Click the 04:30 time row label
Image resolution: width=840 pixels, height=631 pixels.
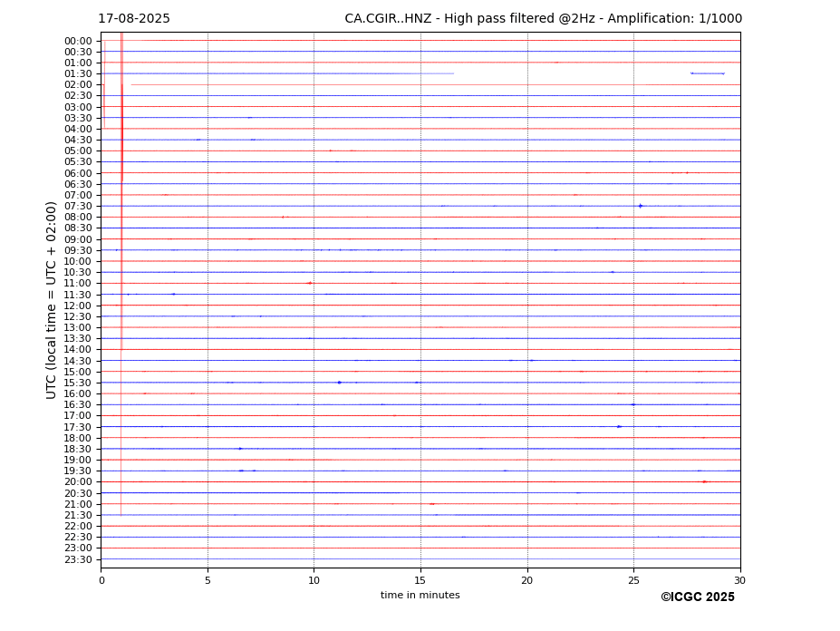[78, 140]
